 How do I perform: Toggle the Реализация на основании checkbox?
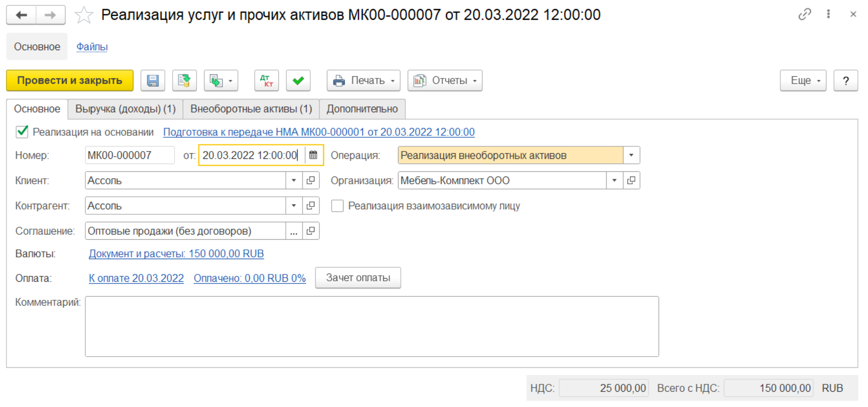(x=22, y=132)
